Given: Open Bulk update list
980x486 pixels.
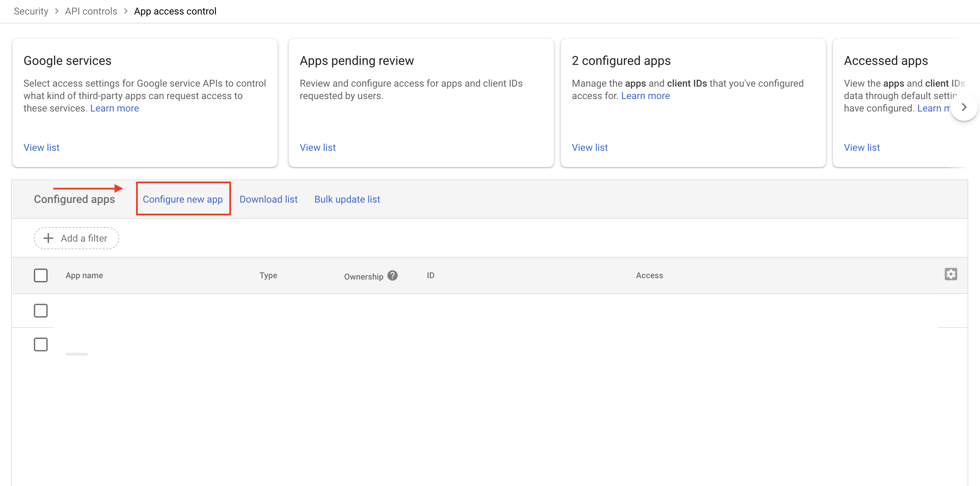Looking at the screenshot, I should coord(347,199).
